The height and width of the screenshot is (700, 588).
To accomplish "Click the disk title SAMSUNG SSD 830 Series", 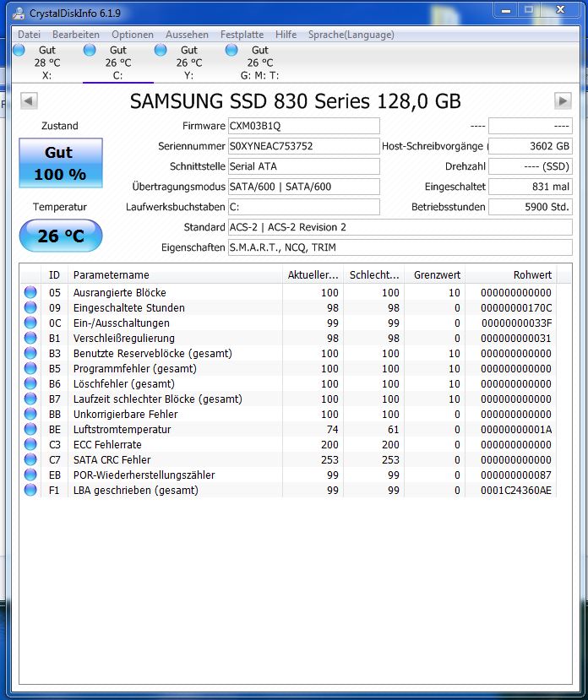I will (296, 100).
